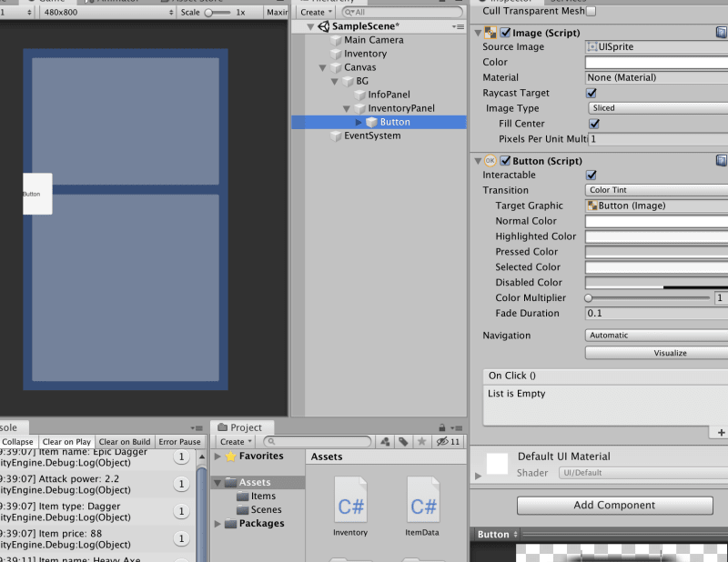This screenshot has width=728, height=562.
Task: Click the Items folder icon
Action: [x=243, y=497]
